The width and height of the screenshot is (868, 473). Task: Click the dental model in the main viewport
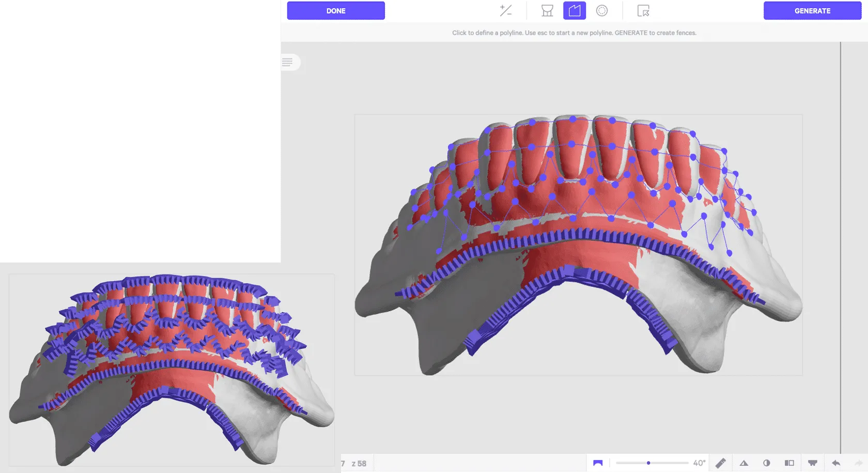tap(578, 244)
